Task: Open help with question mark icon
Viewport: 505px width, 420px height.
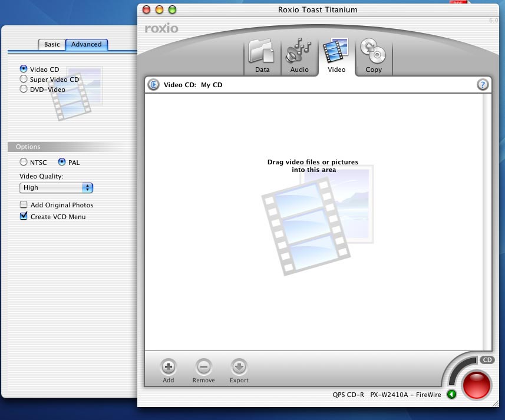Action: coord(483,85)
